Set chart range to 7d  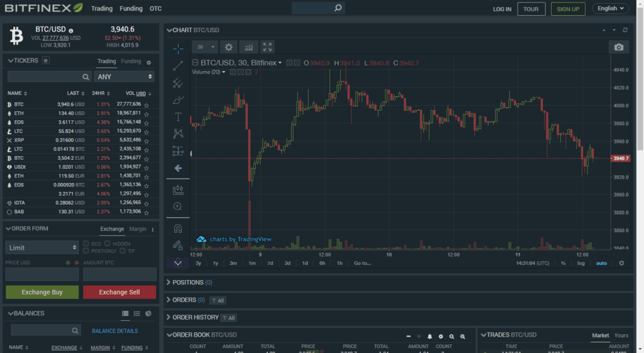tap(270, 263)
